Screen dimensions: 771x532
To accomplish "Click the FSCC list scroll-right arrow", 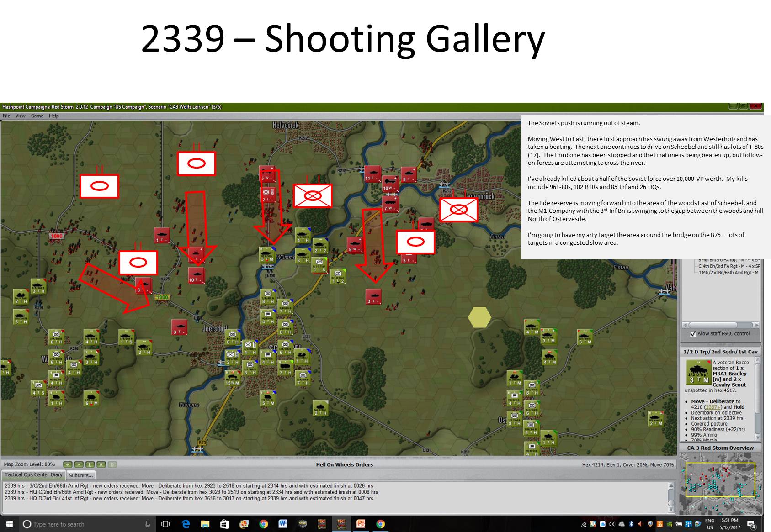I will tap(756, 325).
